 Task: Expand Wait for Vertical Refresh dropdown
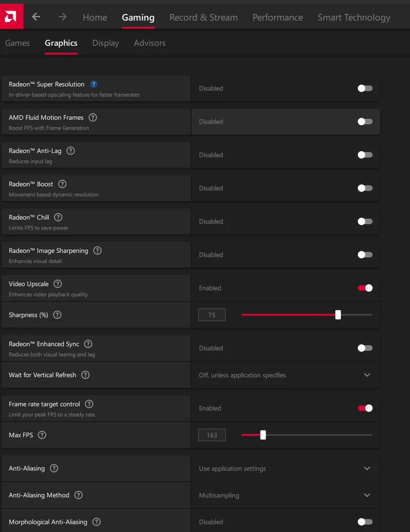click(x=285, y=375)
